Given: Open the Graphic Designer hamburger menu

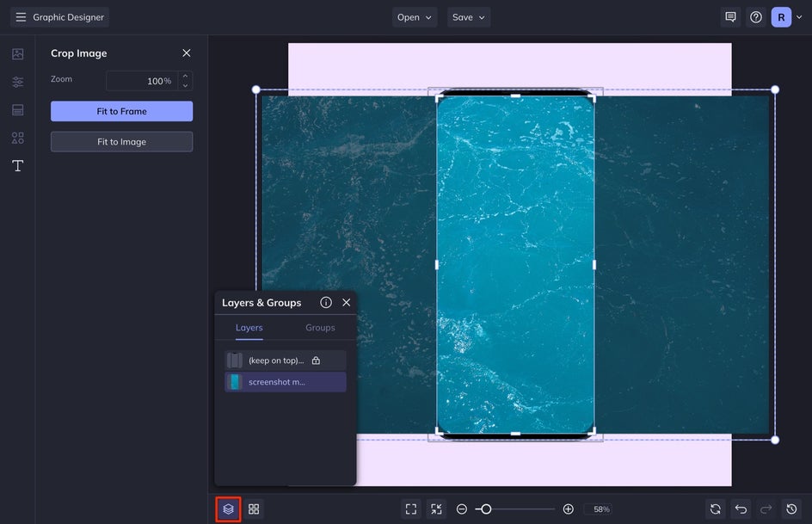Looking at the screenshot, I should tap(21, 17).
